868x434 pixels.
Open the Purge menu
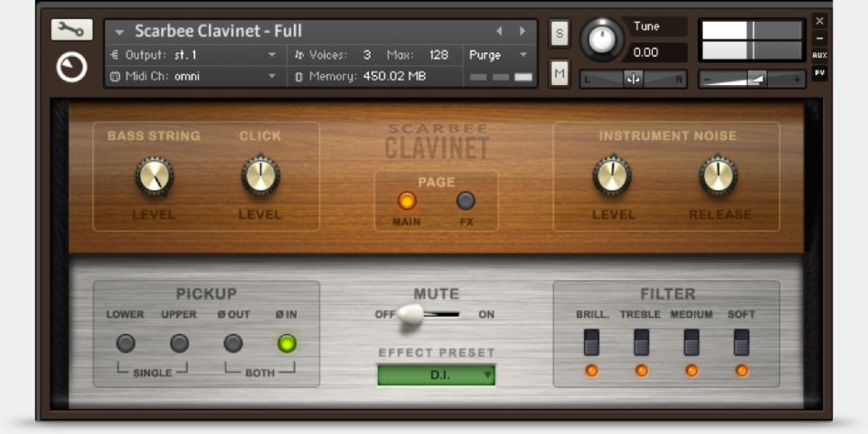[499, 55]
